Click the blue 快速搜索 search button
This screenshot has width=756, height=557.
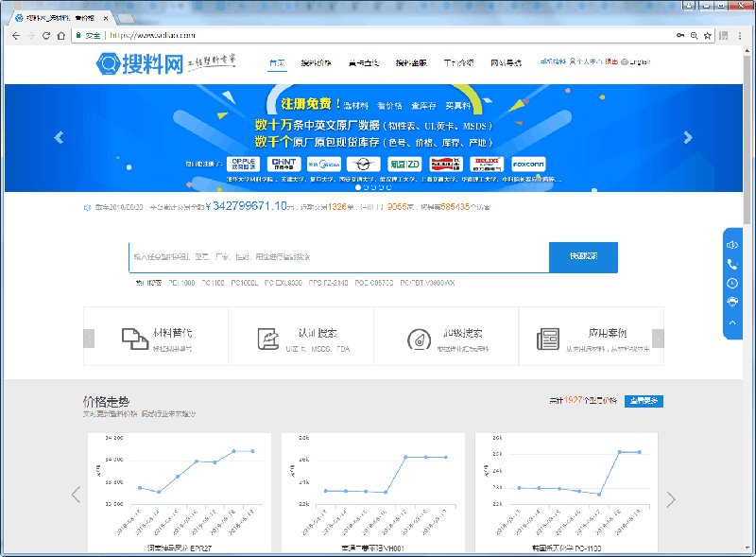pyautogui.click(x=583, y=256)
